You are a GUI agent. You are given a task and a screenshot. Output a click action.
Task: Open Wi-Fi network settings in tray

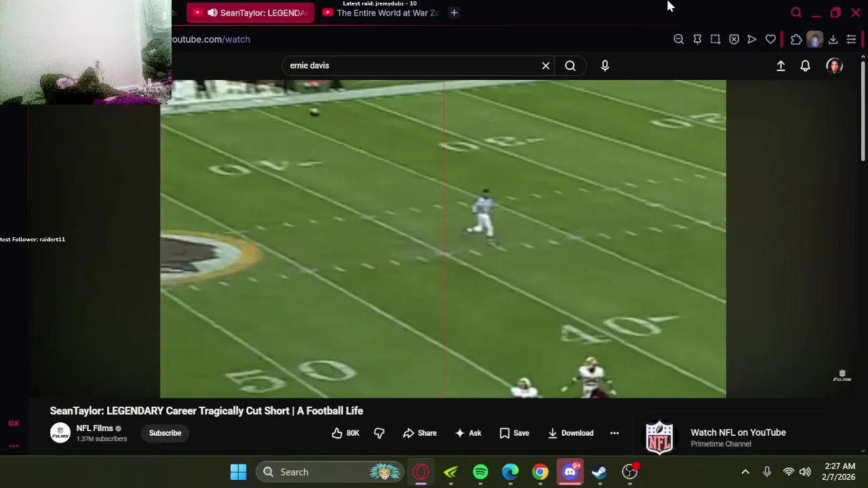(x=788, y=472)
